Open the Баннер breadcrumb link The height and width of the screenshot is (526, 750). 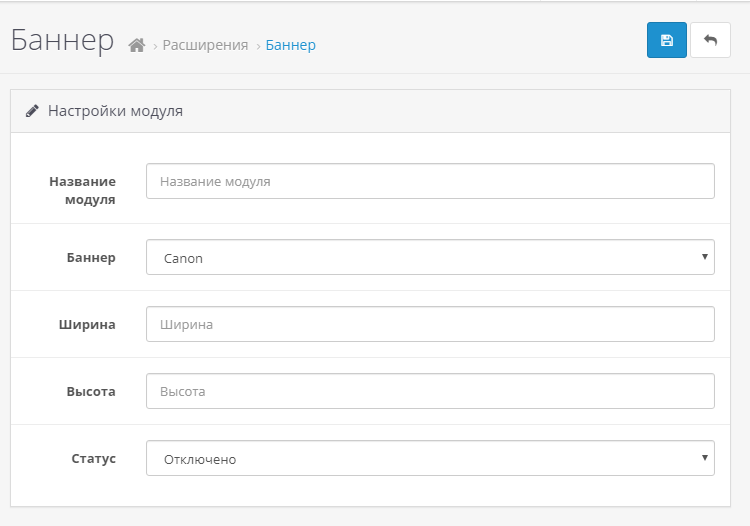pyautogui.click(x=290, y=45)
